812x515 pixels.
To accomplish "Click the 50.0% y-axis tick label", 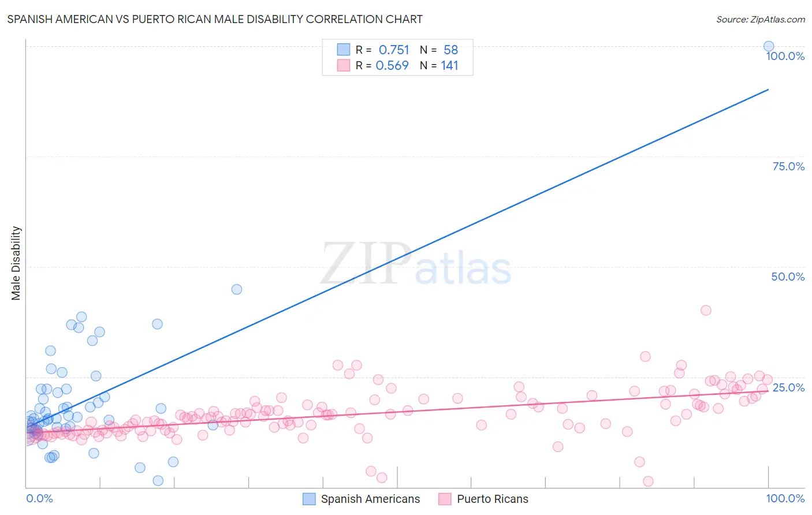I will click(x=788, y=277).
